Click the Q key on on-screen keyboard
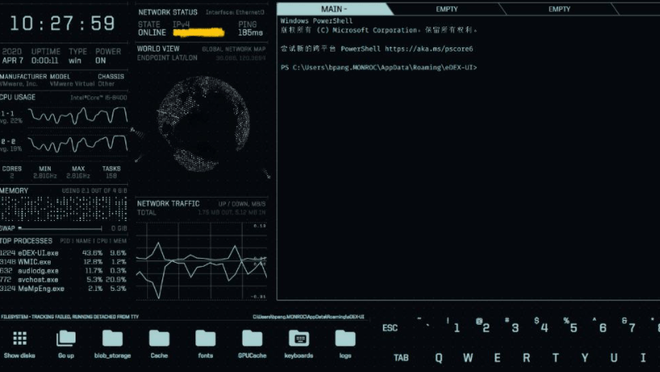 click(x=439, y=358)
